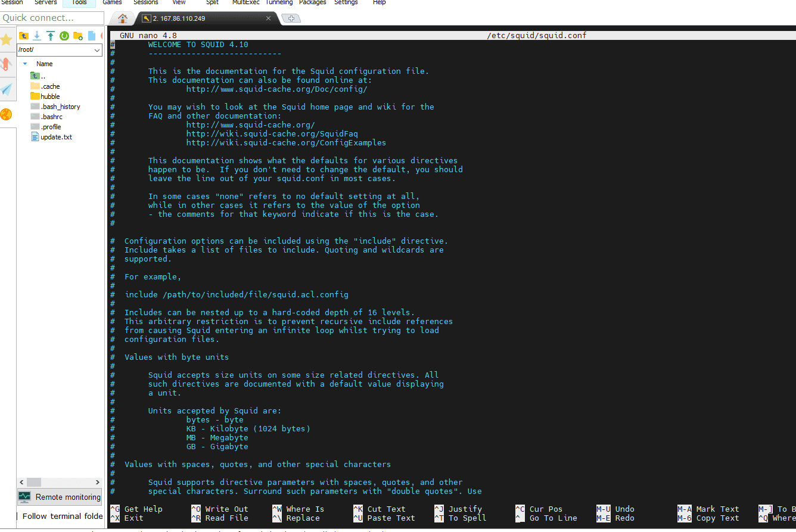Click in the Quick connect field

click(x=52, y=18)
